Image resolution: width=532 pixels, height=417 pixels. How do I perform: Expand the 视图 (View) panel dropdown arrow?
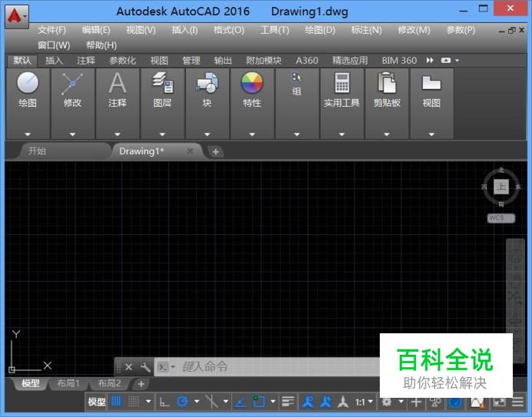[431, 134]
